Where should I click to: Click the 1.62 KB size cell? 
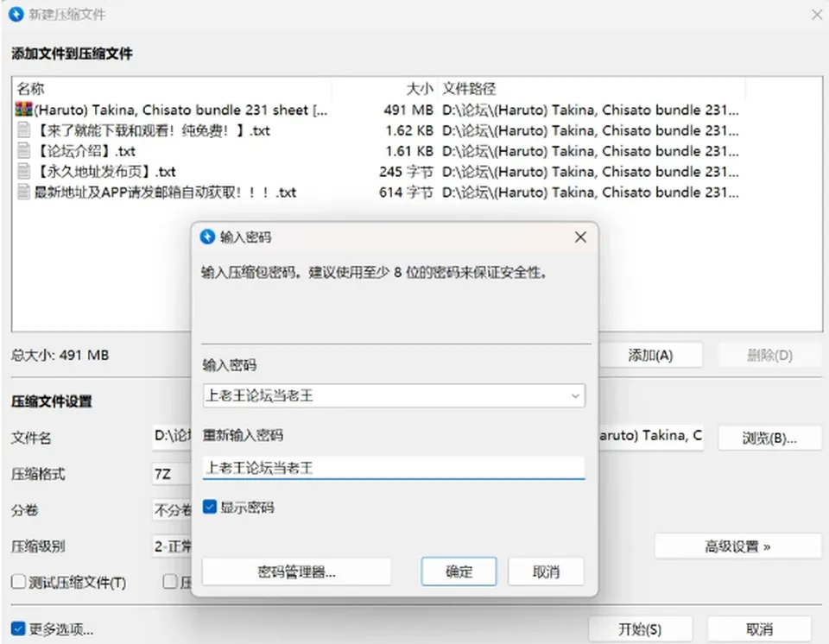[409, 130]
